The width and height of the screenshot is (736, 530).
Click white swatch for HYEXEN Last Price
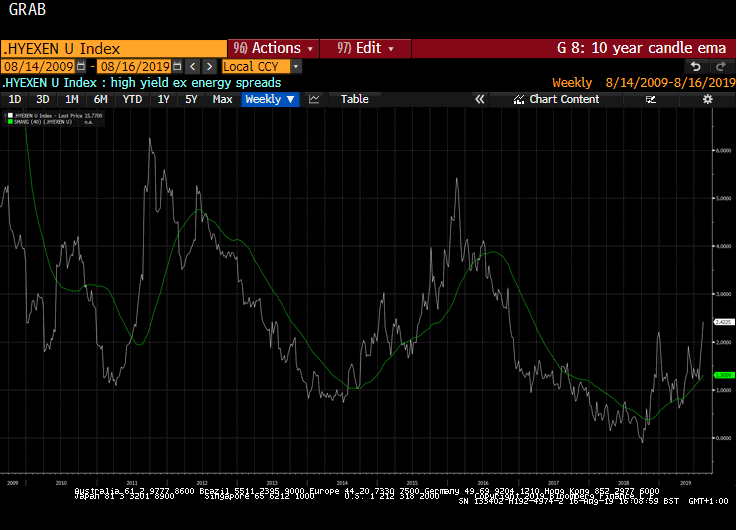10,115
